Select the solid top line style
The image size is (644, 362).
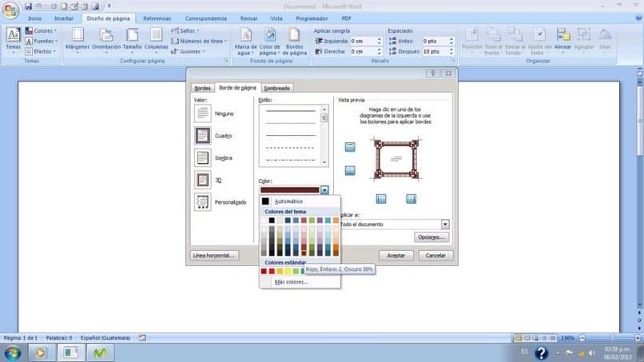(x=290, y=111)
